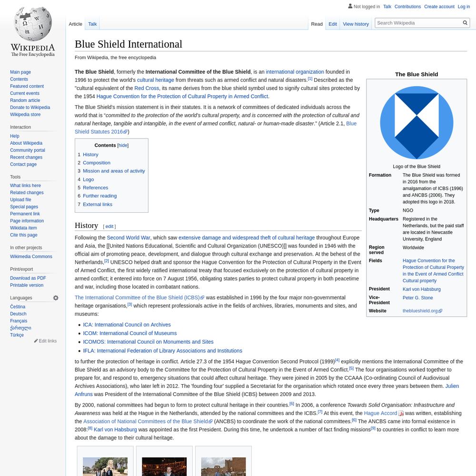Open the first gallery photo thumbnail
Screen dimensions: 476x476
[105, 466]
